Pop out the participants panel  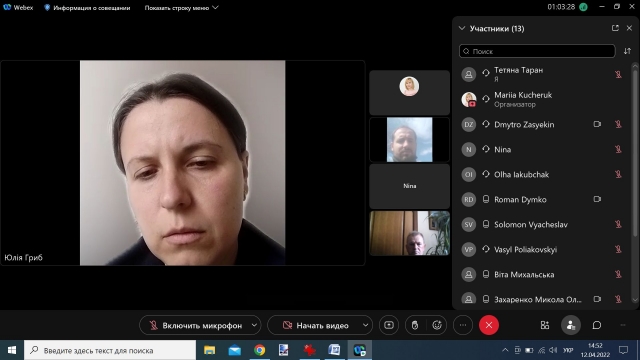tap(615, 28)
